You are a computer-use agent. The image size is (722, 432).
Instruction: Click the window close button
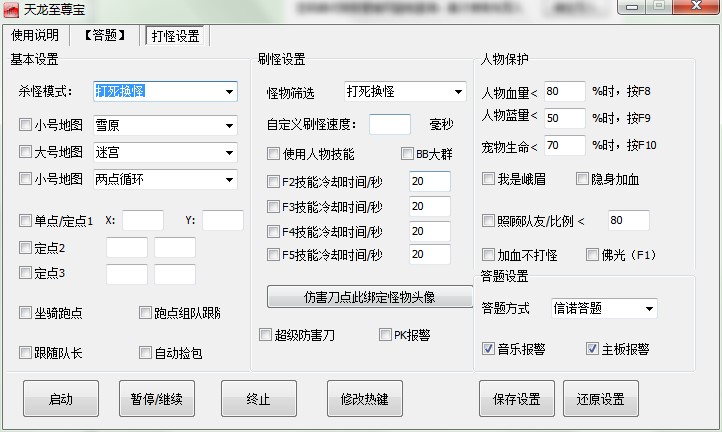(x=696, y=6)
